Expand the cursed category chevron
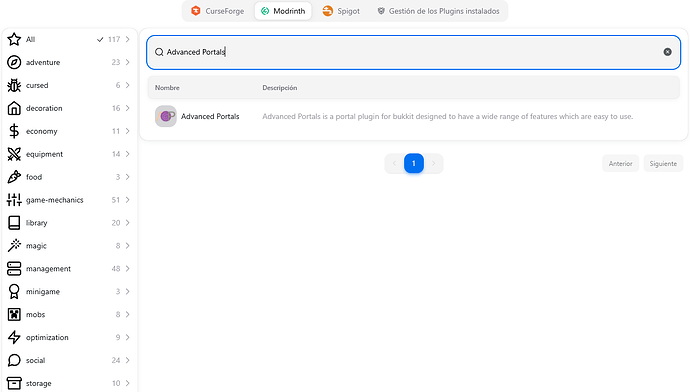This screenshot has width=690, height=392. pyautogui.click(x=127, y=85)
